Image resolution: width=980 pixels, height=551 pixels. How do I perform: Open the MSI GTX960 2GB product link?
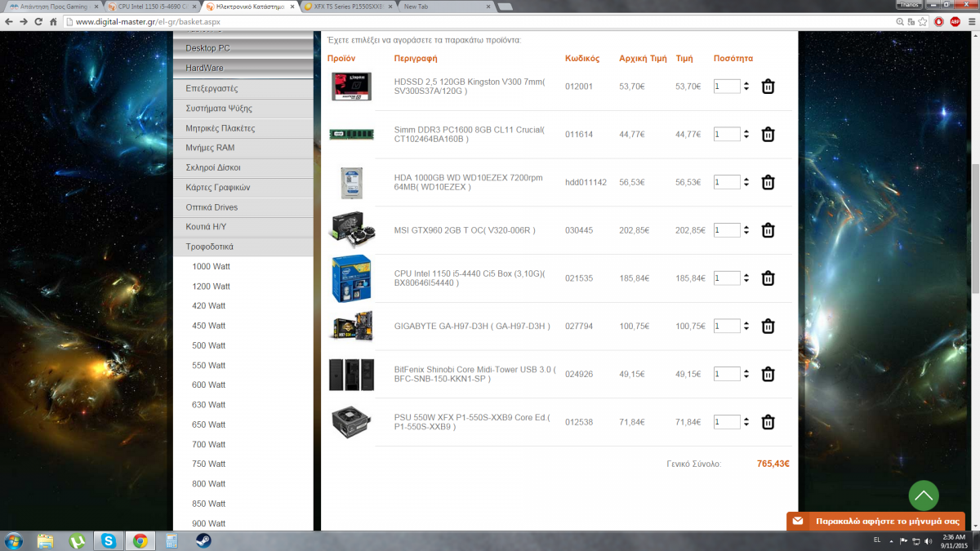pyautogui.click(x=465, y=230)
